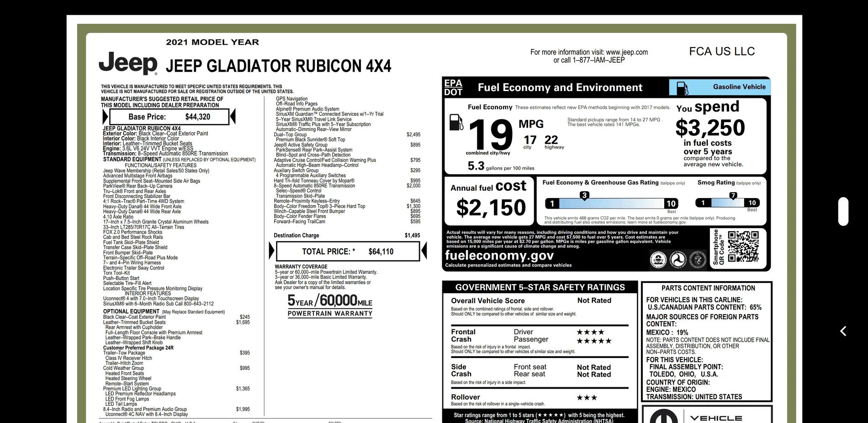Click the 5 YEAR/60,000 MILE warranty graphic

click(330, 305)
